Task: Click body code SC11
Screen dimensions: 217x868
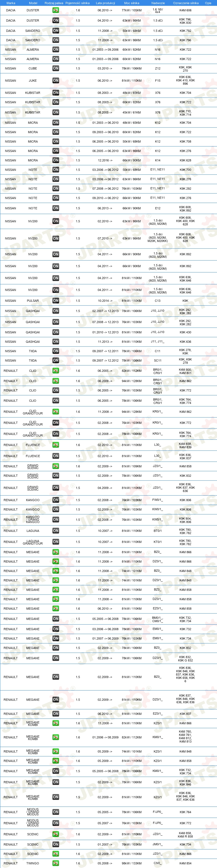Action: tap(158, 360)
